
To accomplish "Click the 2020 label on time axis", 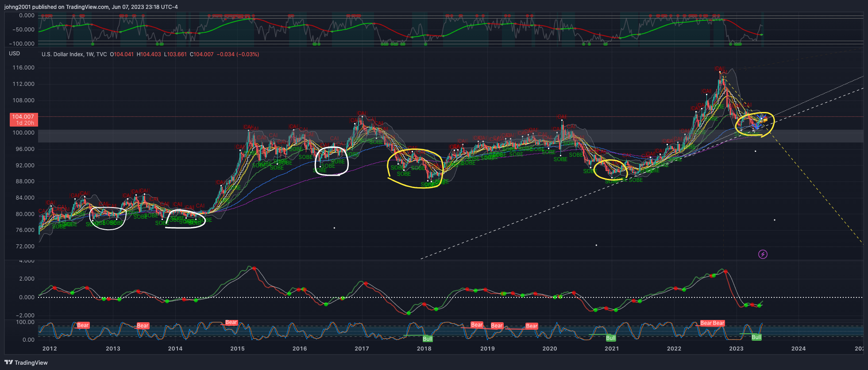I will pos(550,349).
